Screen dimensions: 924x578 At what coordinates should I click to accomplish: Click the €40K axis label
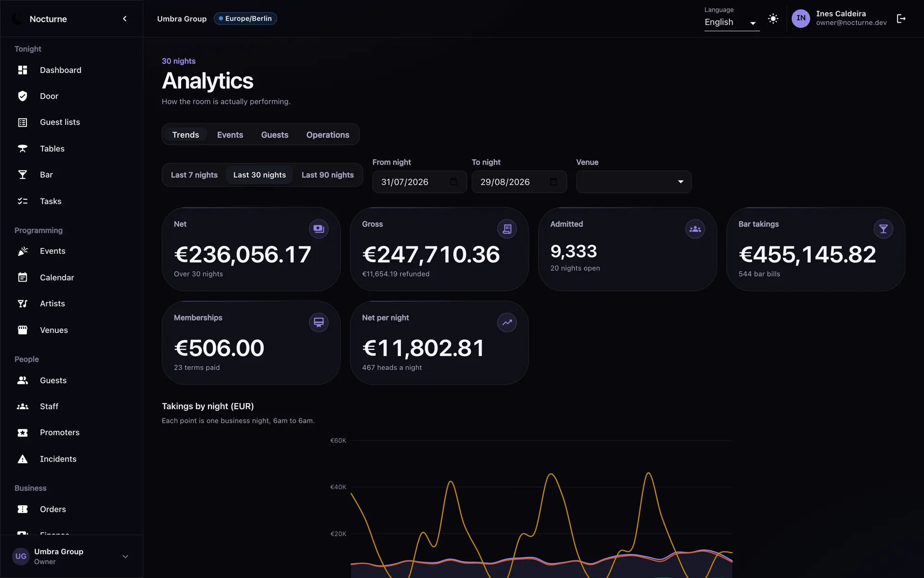[338, 487]
